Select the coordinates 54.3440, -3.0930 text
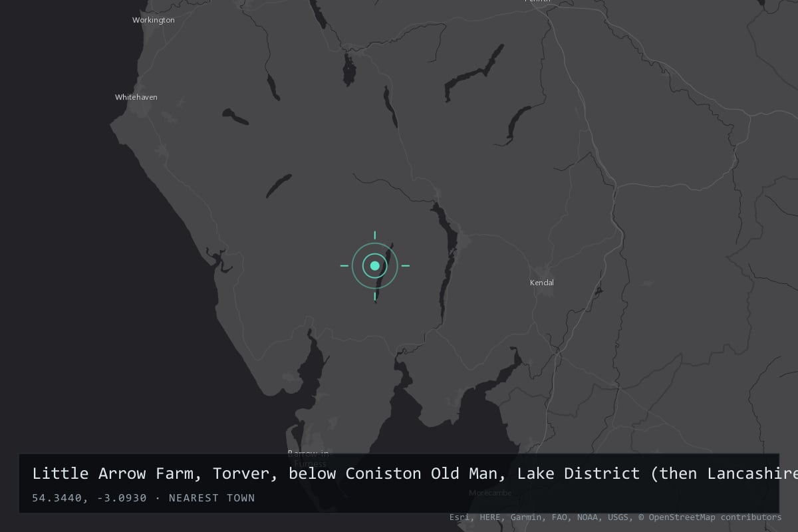This screenshot has height=532, width=798. (x=89, y=497)
